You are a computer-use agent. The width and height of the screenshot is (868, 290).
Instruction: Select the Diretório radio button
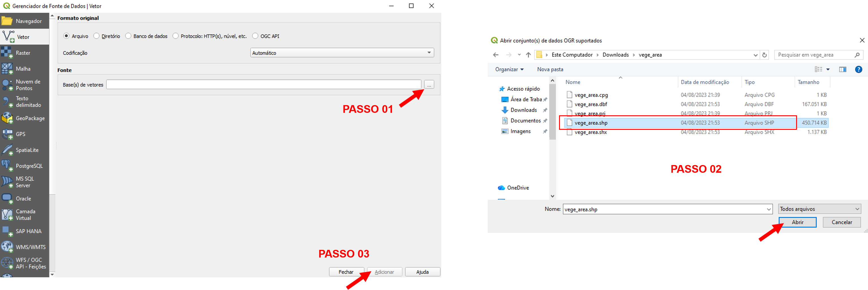97,36
